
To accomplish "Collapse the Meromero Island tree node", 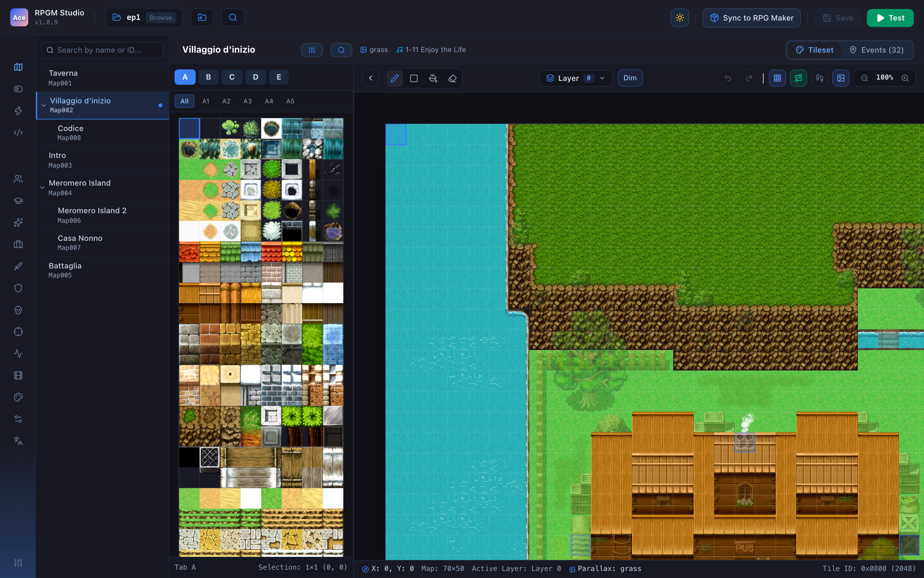I will pos(42,187).
